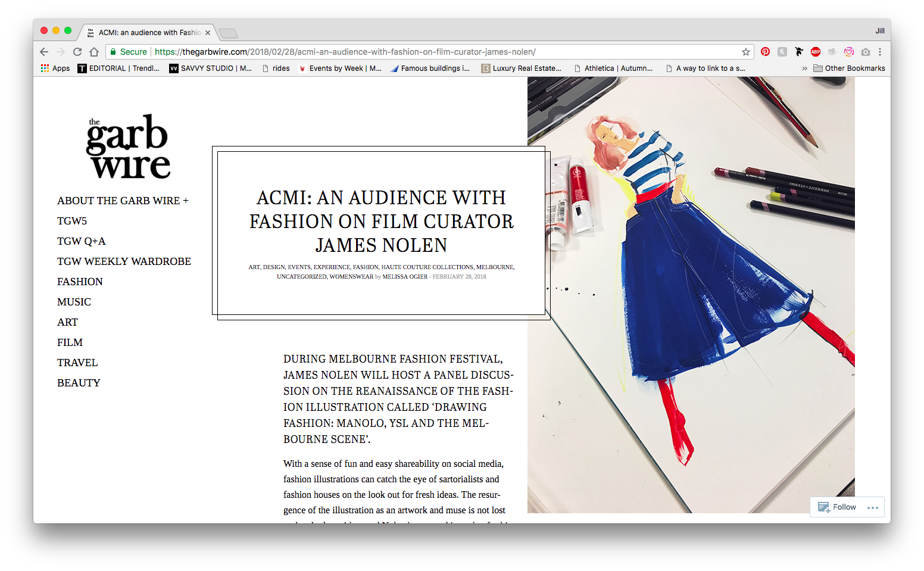Click the AdBlock Plus extension icon
This screenshot has width=924, height=571.
tap(816, 52)
